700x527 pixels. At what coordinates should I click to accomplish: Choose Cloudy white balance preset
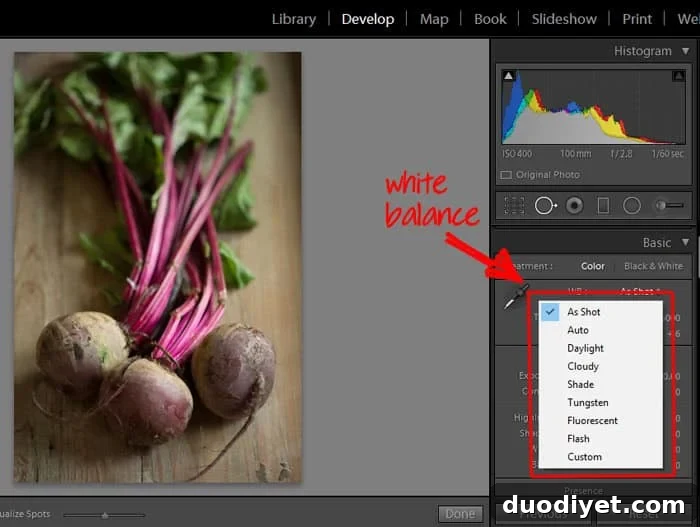(600, 366)
